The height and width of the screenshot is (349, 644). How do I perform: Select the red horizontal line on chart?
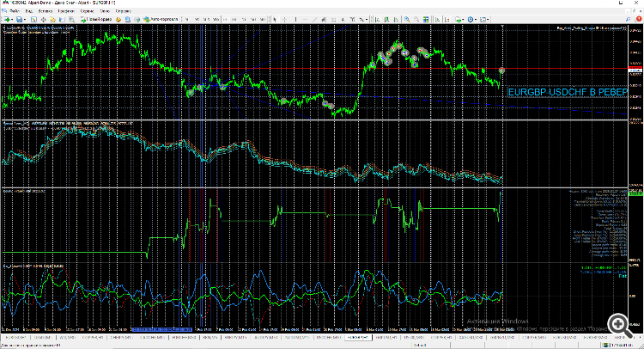[314, 68]
